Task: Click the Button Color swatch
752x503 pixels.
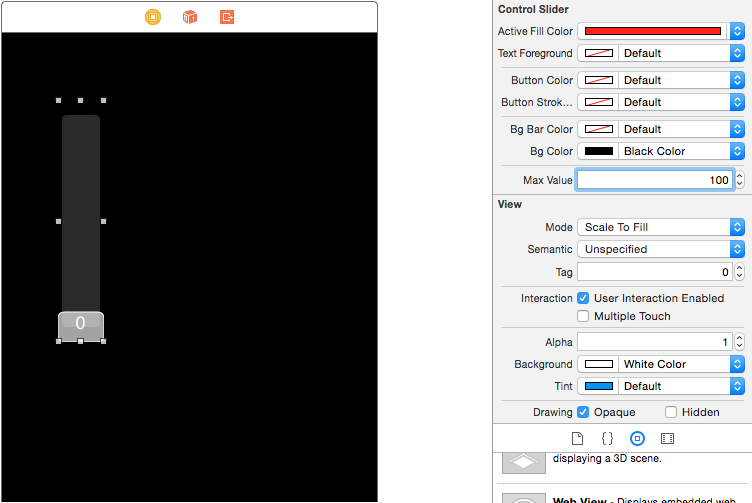Action: pyautogui.click(x=599, y=80)
